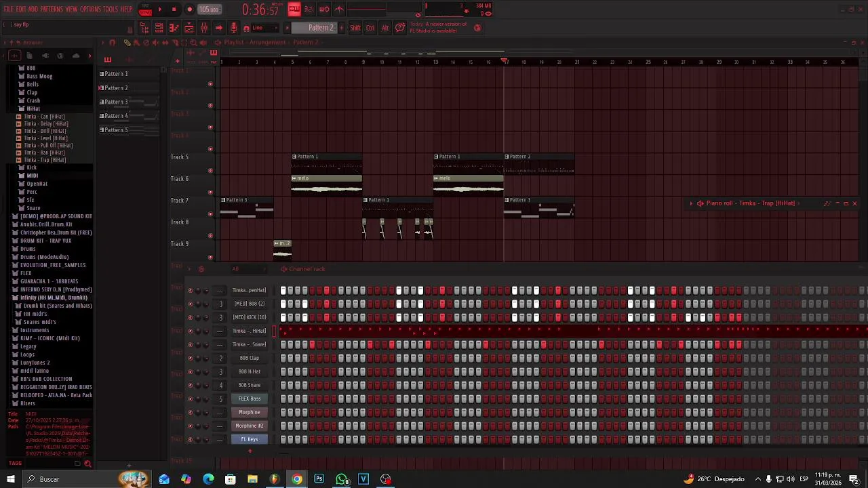Open the FILE menu
This screenshot has width=868, height=488.
coord(8,9)
